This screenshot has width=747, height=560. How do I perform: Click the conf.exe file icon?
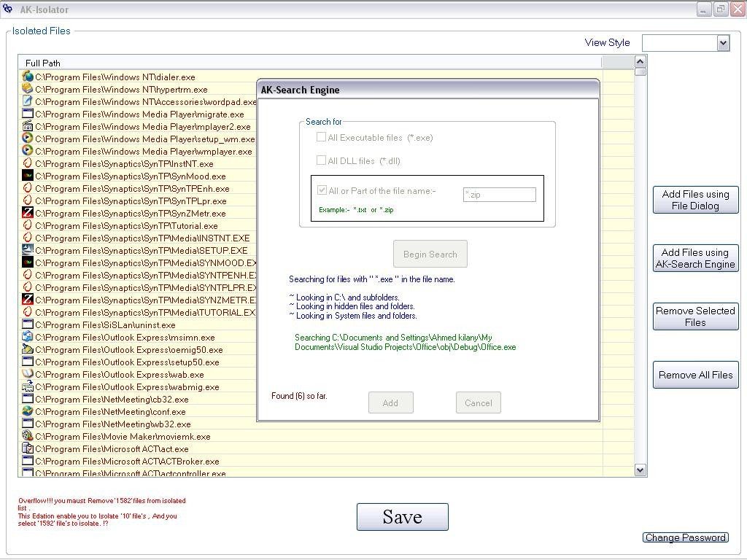click(x=28, y=411)
